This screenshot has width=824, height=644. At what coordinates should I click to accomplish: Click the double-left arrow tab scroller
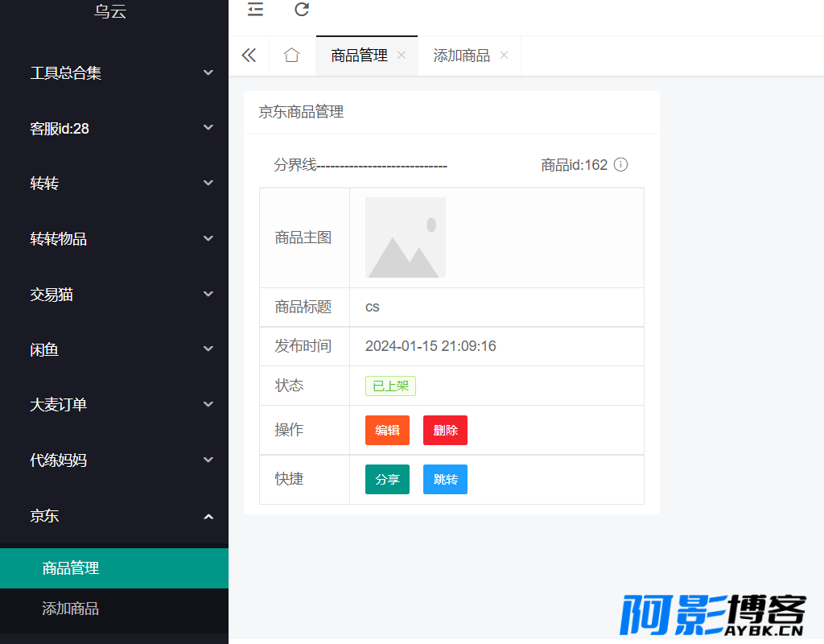tap(249, 56)
